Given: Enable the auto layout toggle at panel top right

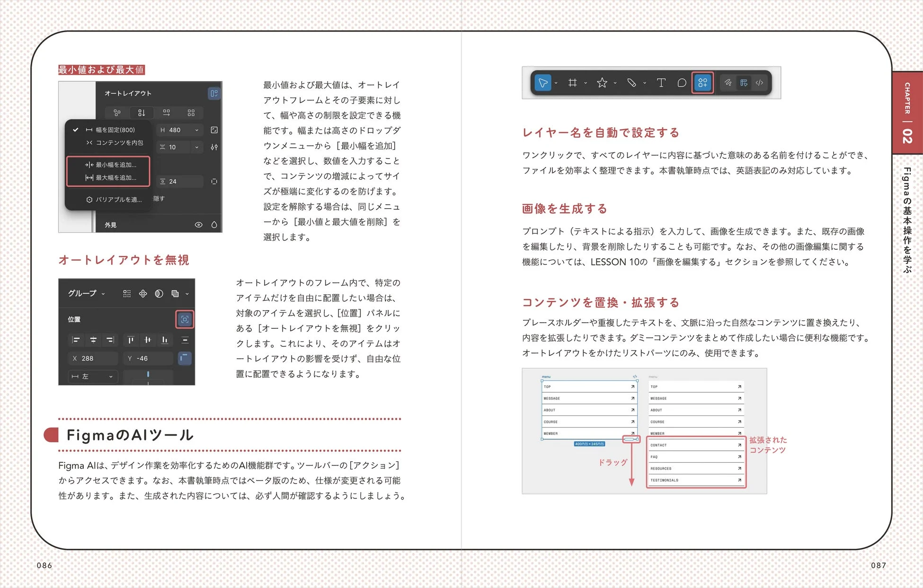Looking at the screenshot, I should tap(214, 94).
